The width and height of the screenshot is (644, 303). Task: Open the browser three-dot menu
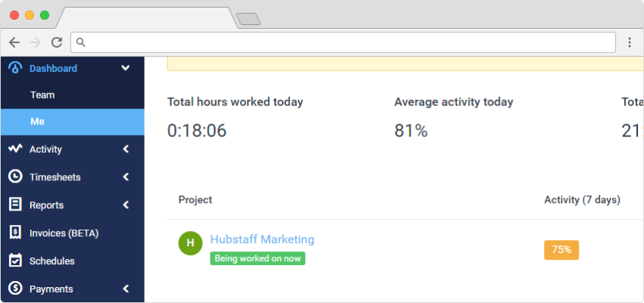click(629, 42)
